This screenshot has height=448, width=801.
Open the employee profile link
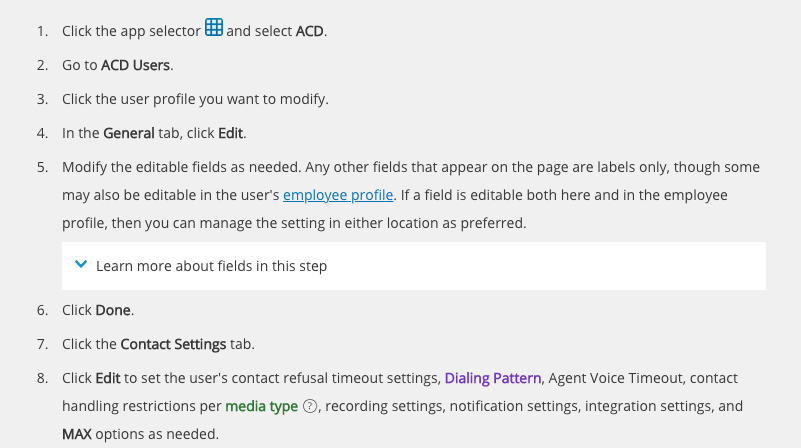[338, 195]
